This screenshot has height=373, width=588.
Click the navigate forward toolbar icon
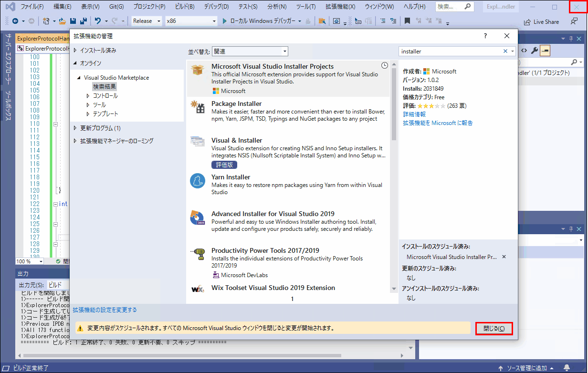point(31,21)
